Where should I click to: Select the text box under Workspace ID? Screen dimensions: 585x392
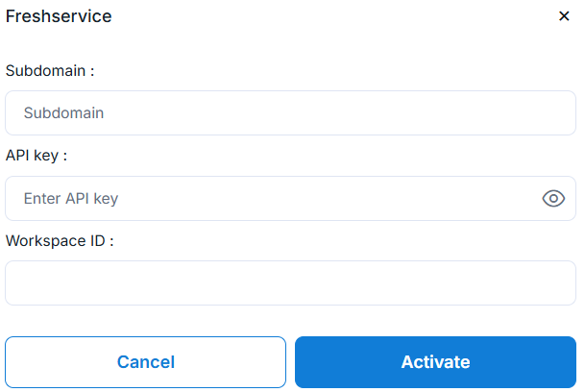point(290,283)
